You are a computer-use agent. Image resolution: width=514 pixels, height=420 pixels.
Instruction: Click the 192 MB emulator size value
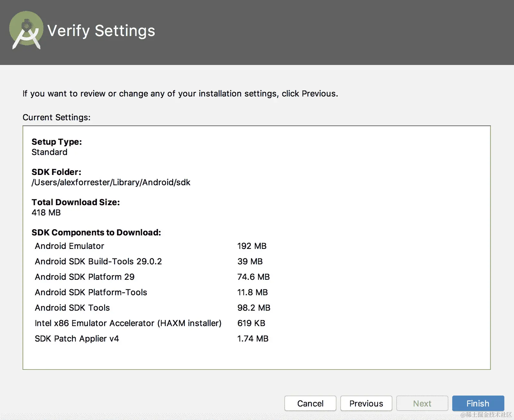tap(252, 246)
